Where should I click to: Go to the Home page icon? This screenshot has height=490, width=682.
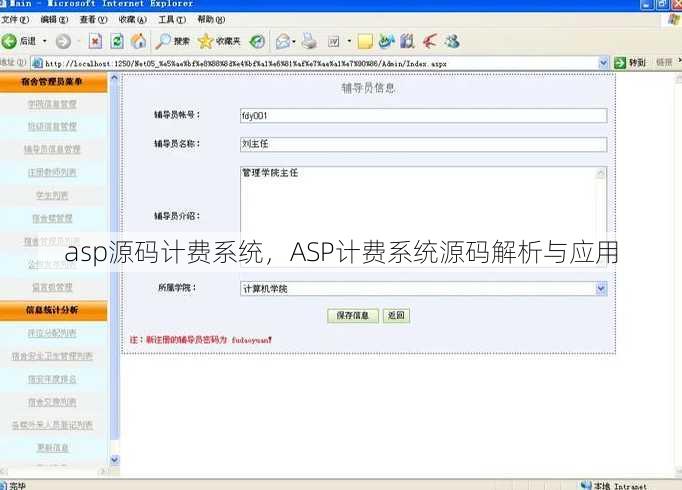click(138, 41)
